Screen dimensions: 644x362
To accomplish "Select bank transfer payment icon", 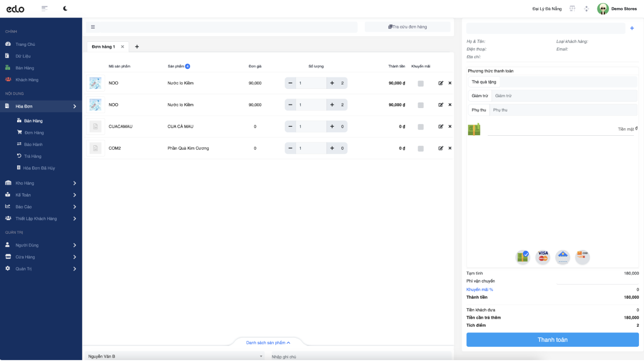I will [x=562, y=257].
